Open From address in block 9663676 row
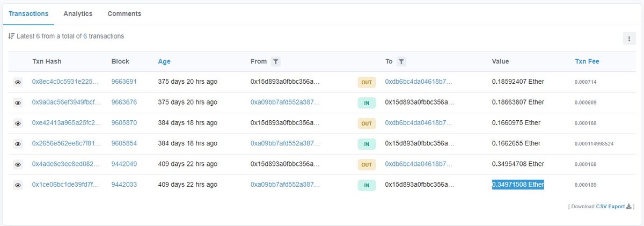 point(285,102)
